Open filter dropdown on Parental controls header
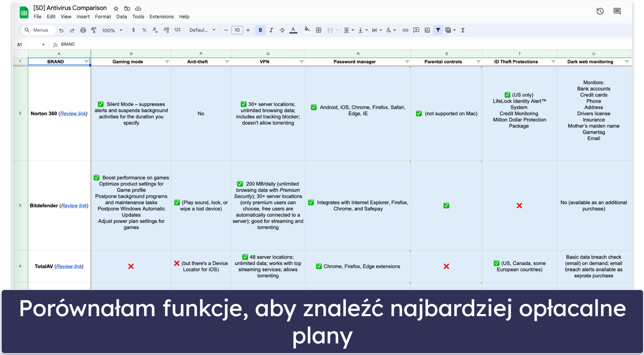The image size is (644, 355). click(478, 62)
